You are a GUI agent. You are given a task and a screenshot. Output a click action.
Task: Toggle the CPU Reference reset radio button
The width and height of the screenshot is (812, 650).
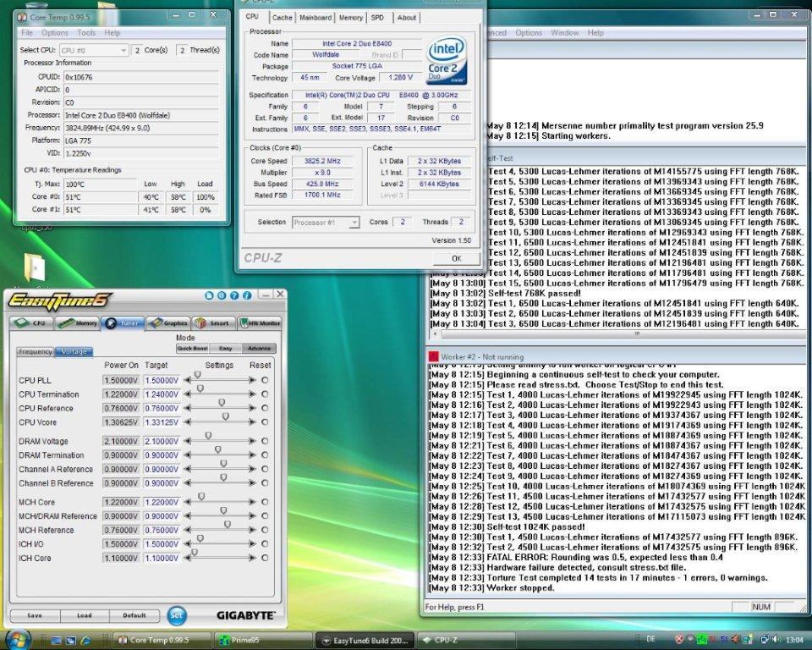265,409
